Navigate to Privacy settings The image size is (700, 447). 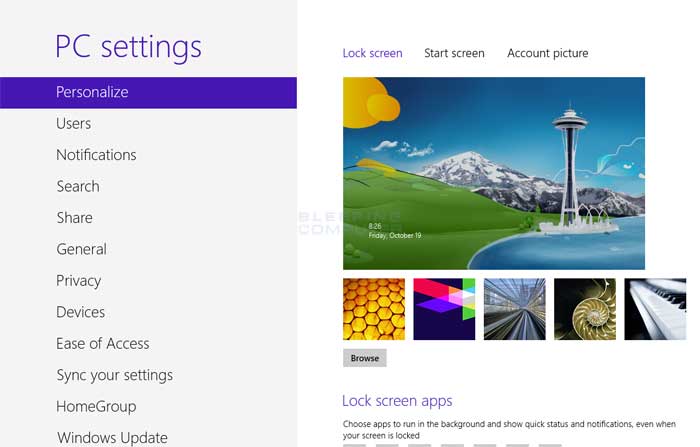(x=79, y=281)
